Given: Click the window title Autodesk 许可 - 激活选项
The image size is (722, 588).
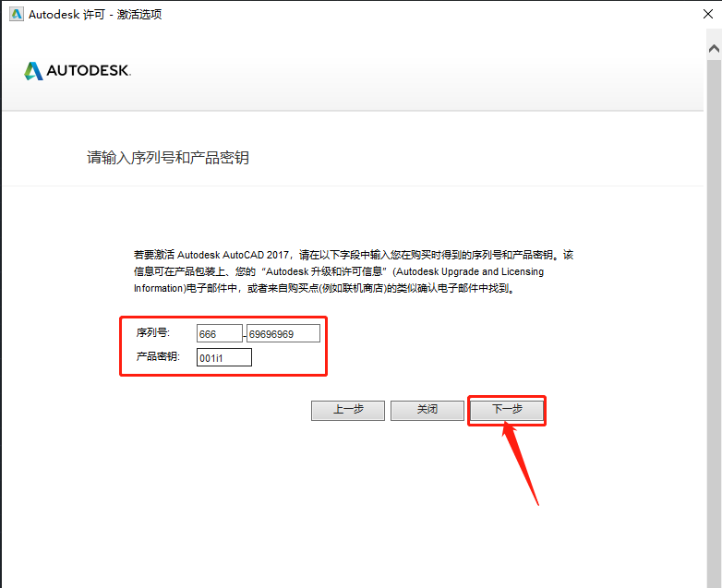Looking at the screenshot, I should click(95, 14).
